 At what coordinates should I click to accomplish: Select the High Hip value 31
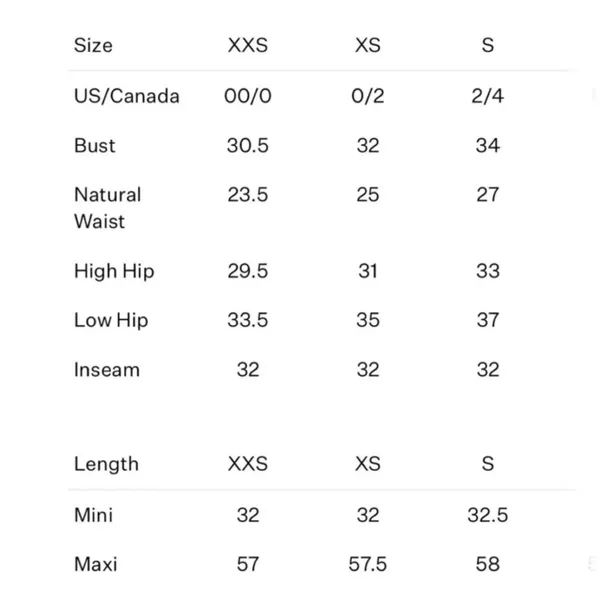(x=368, y=271)
